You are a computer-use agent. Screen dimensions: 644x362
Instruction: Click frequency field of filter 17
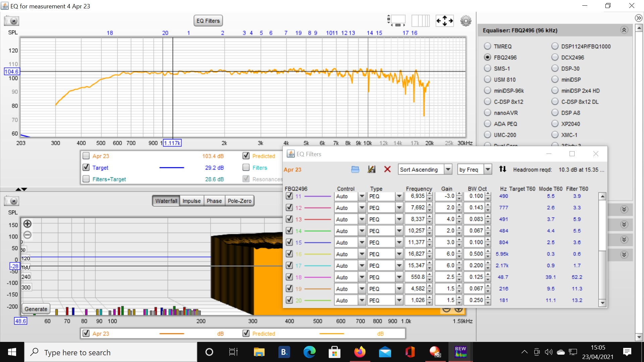(x=415, y=265)
